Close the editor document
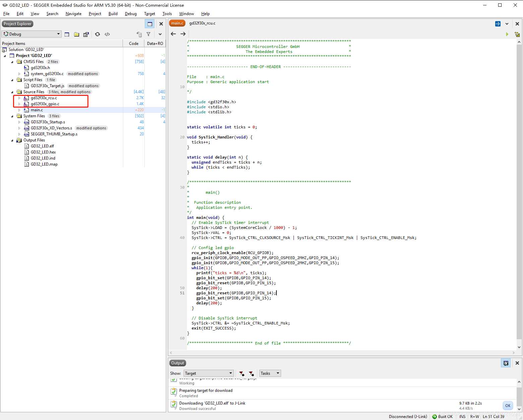 [x=517, y=24]
